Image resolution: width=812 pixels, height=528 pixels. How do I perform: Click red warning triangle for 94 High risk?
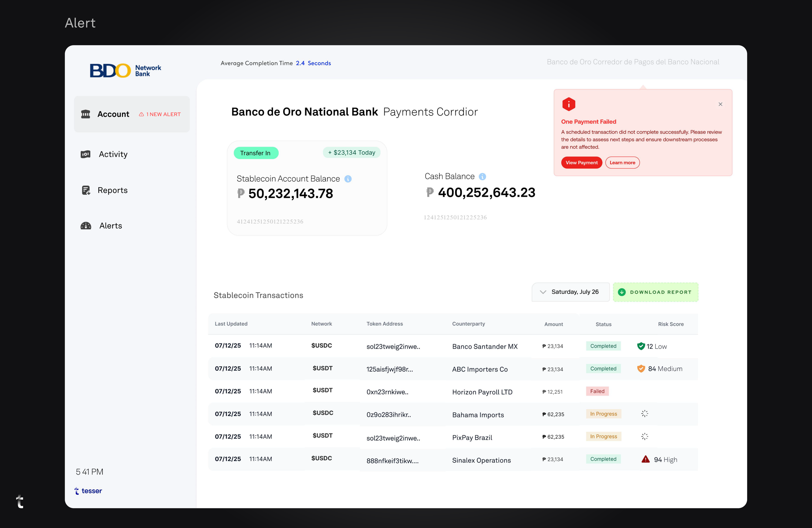pos(645,459)
